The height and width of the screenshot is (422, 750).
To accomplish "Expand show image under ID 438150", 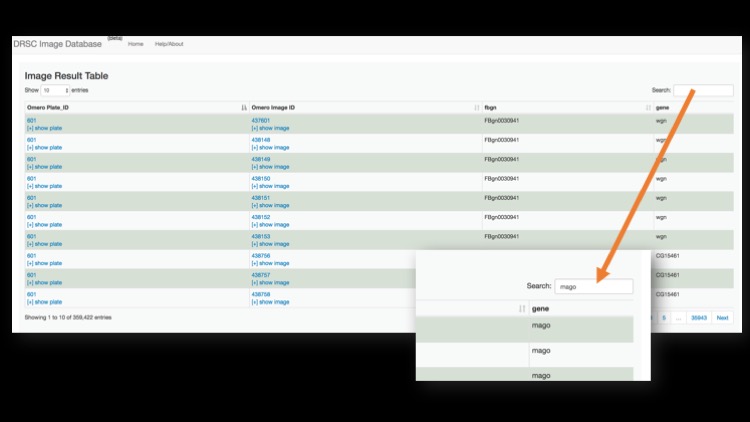I will point(270,186).
